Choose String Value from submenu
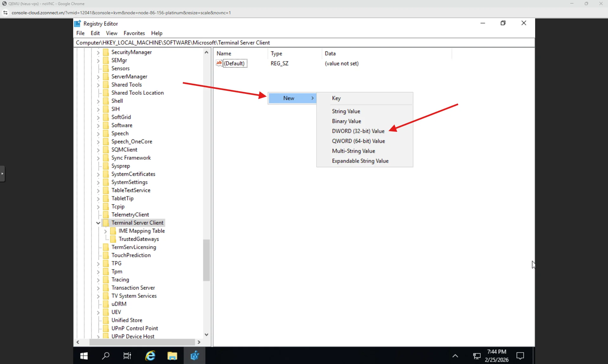 (x=365, y=111)
